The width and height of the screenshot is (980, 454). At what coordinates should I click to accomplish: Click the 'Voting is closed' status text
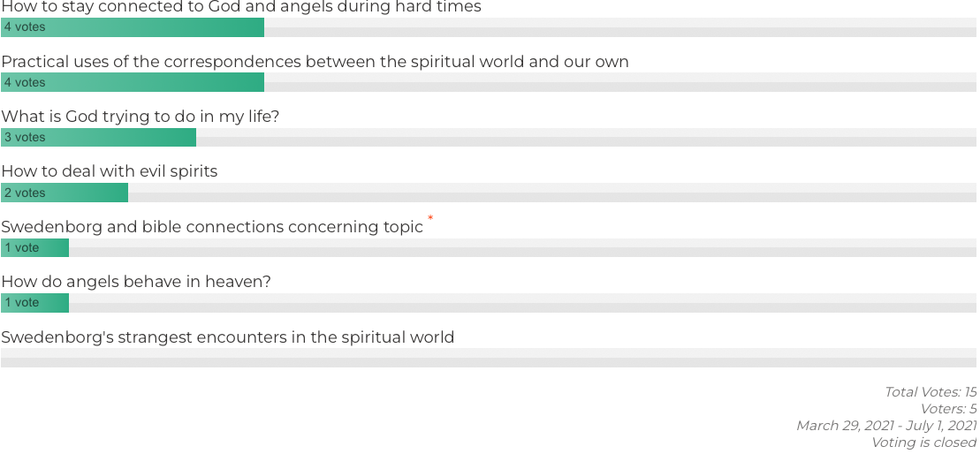click(923, 443)
